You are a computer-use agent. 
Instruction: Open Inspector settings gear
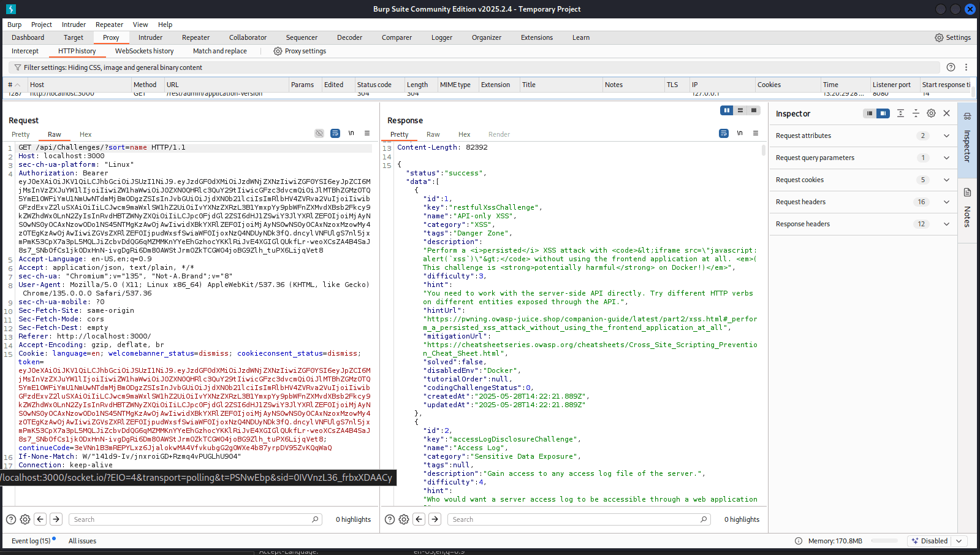pos(931,113)
